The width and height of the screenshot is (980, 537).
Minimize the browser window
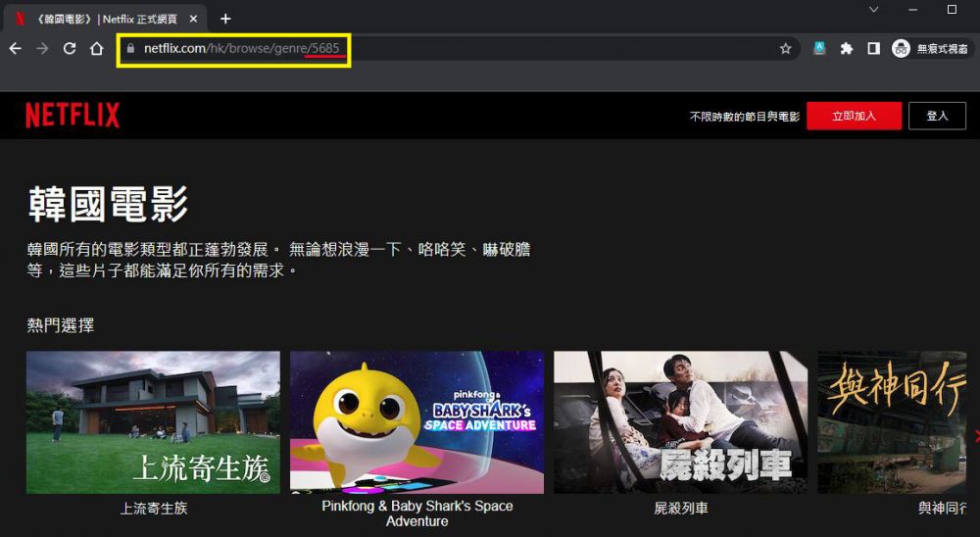(x=913, y=10)
